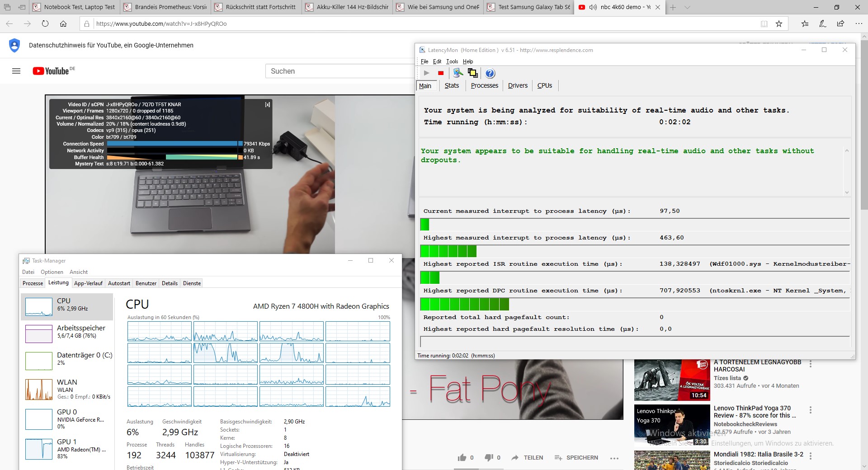
Task: Click the privacy shield icon on YouTube
Action: [14, 45]
